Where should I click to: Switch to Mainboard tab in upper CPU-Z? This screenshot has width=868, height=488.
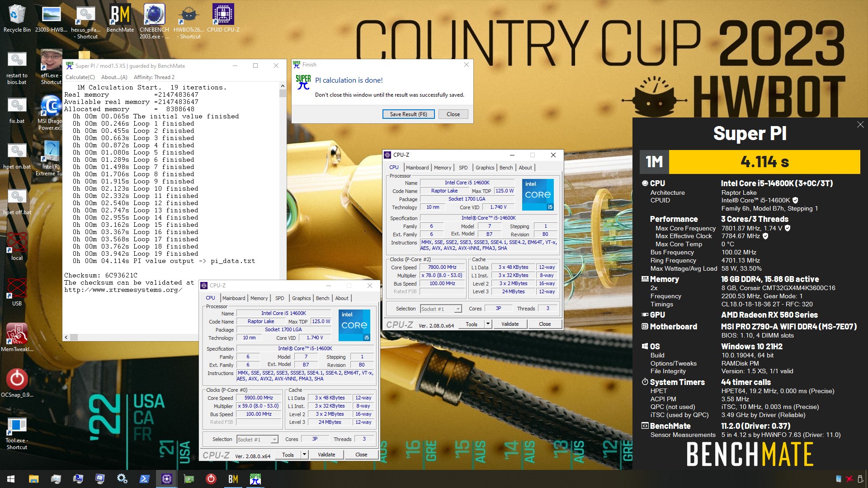[417, 168]
